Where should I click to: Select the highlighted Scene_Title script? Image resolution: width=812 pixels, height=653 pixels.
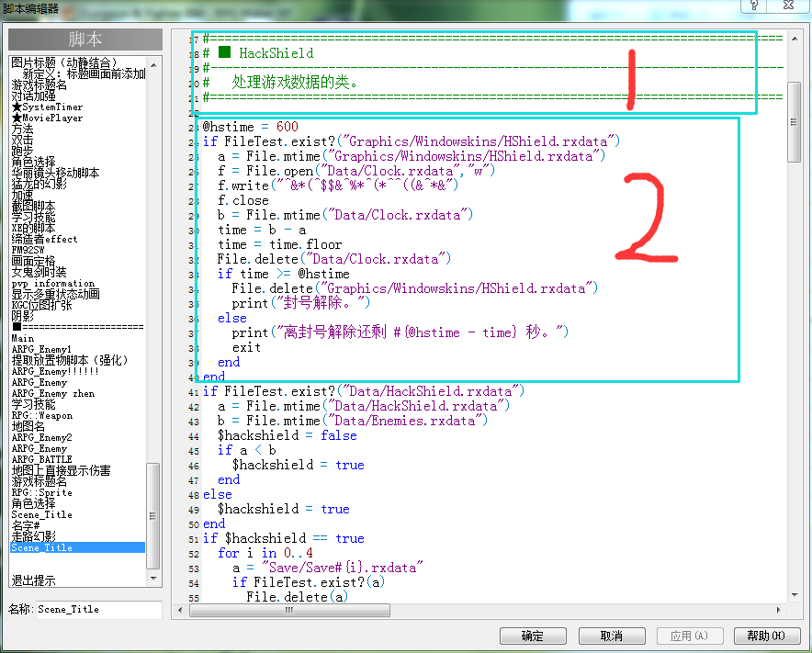pyautogui.click(x=78, y=547)
